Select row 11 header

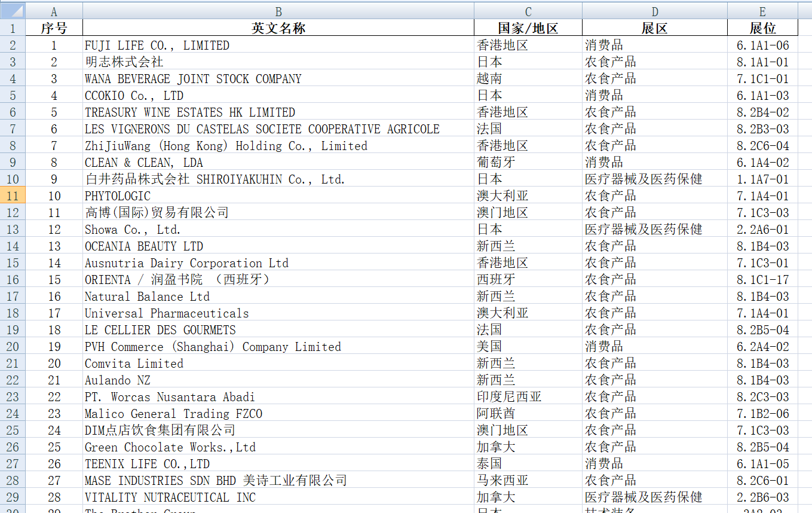pos(13,196)
